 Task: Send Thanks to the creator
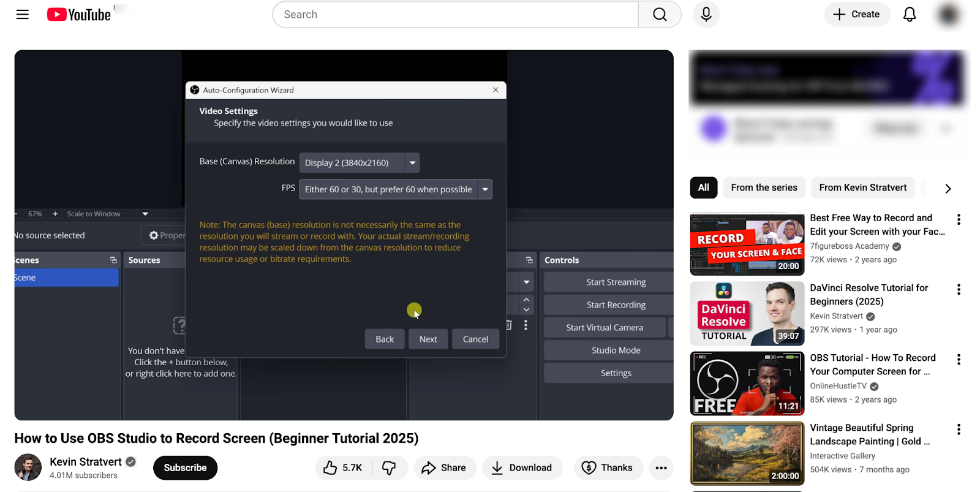click(x=608, y=467)
